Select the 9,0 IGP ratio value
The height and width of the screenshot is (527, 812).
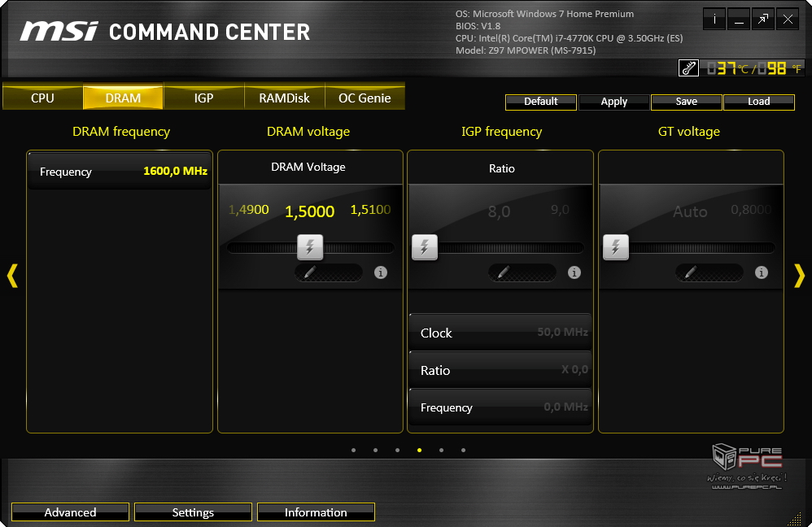[x=560, y=210]
